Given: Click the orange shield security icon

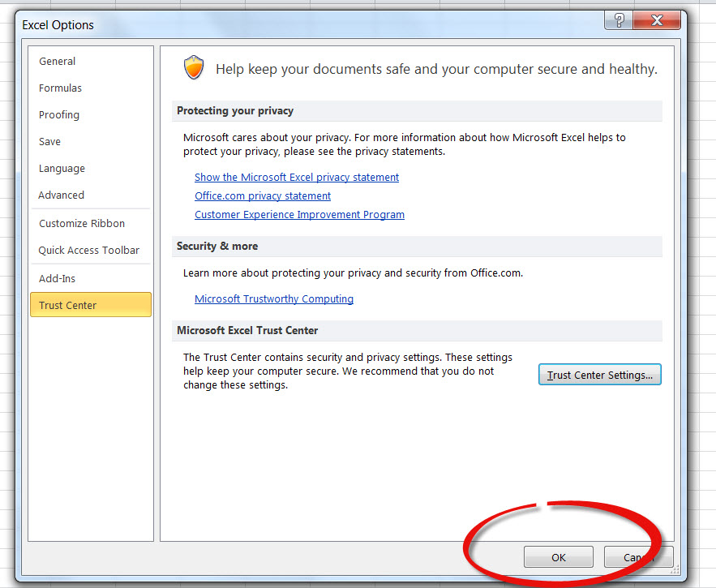Looking at the screenshot, I should [194, 68].
